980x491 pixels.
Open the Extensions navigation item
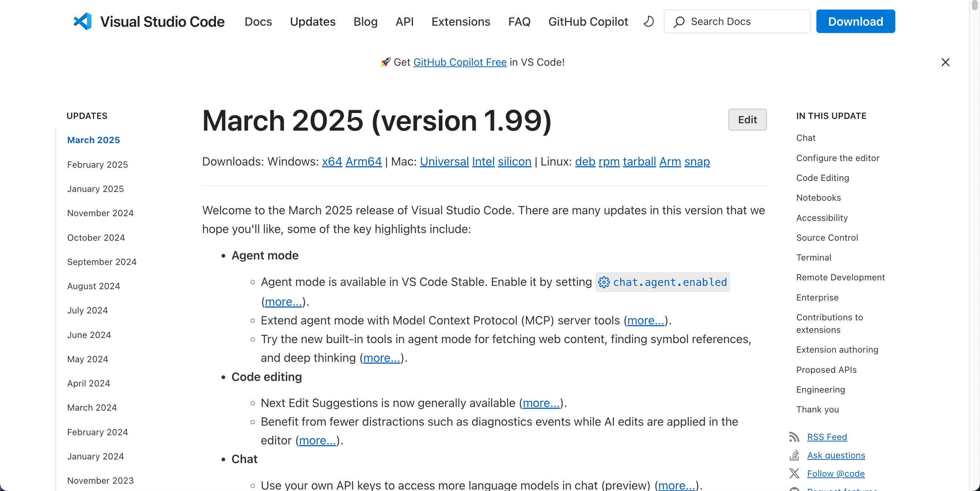coord(460,22)
